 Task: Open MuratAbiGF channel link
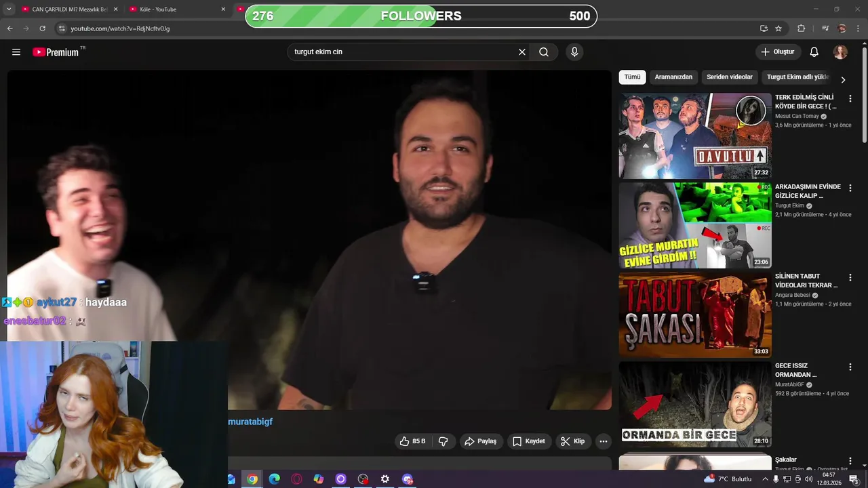(x=789, y=385)
